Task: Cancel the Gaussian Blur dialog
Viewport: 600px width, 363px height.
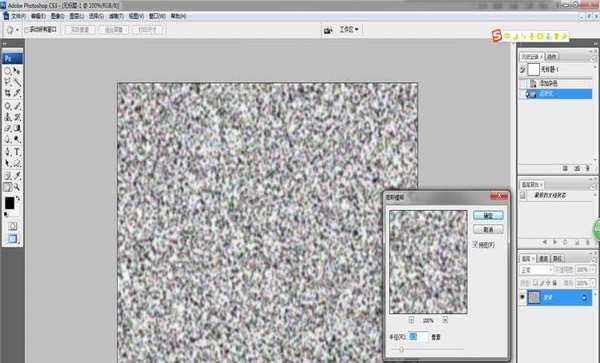Action: coord(488,230)
